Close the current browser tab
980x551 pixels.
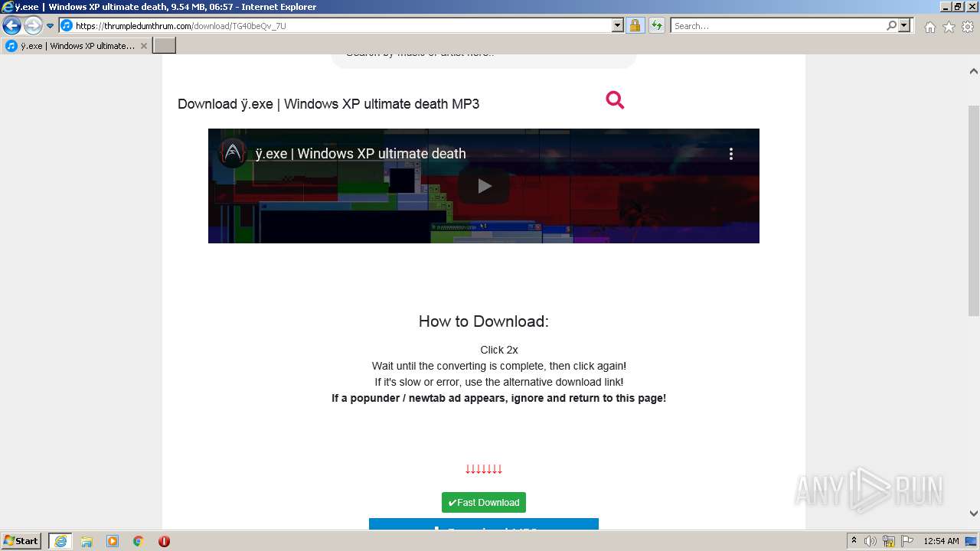click(x=143, y=46)
